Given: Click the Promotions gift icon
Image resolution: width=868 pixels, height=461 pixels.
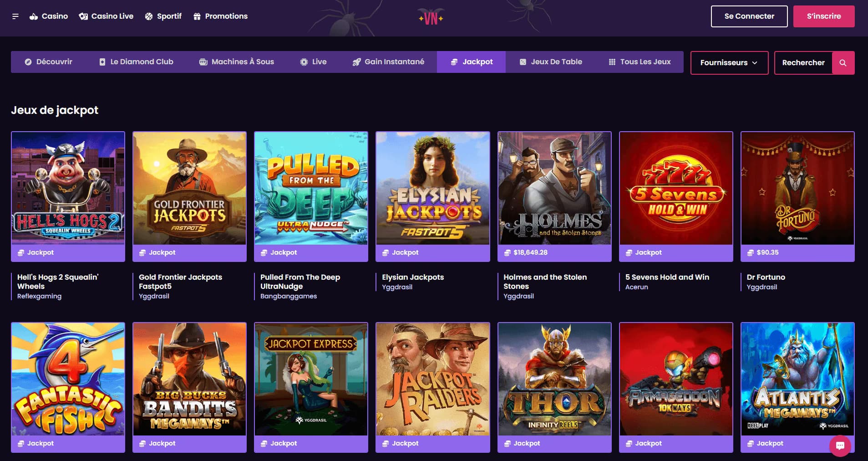Looking at the screenshot, I should 197,16.
